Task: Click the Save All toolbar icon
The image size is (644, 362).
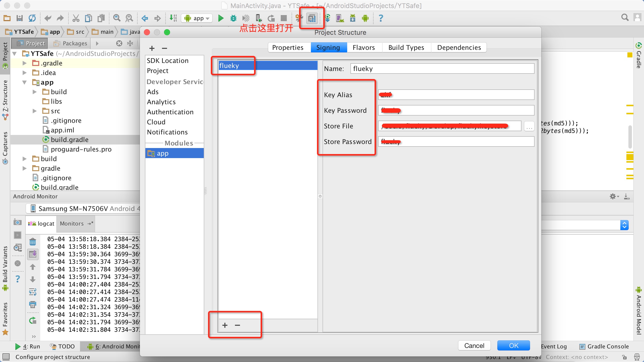Action: coord(19,18)
